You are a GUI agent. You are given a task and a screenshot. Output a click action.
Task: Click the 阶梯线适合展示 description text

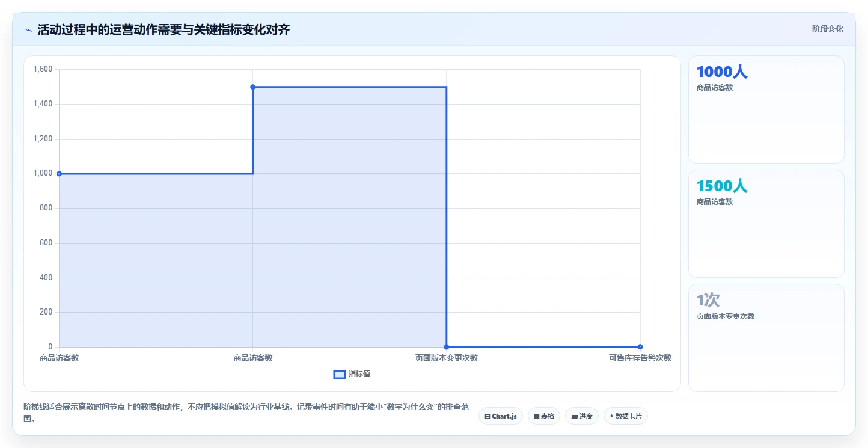pos(246,412)
